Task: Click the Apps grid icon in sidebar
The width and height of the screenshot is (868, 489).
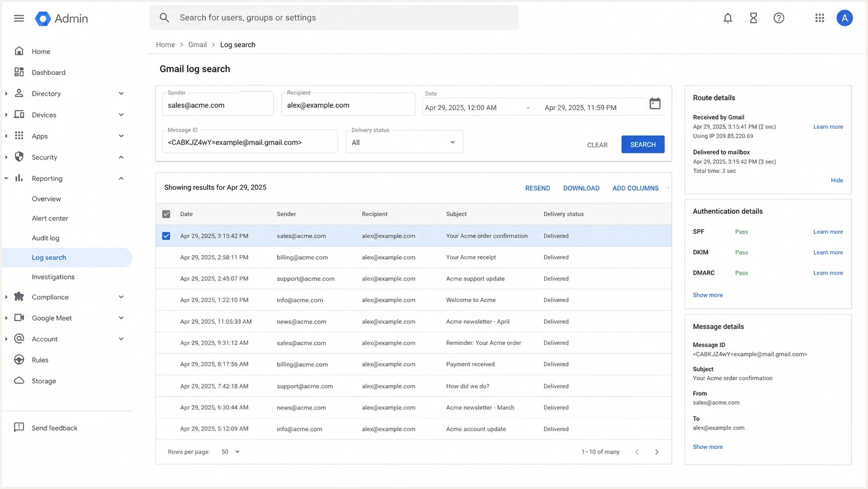Action: pyautogui.click(x=19, y=136)
